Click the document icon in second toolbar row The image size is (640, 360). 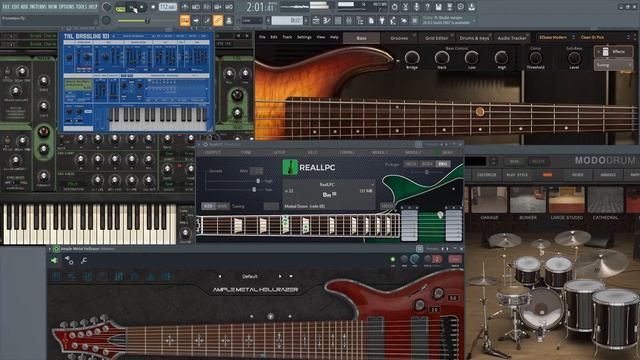click(371, 20)
